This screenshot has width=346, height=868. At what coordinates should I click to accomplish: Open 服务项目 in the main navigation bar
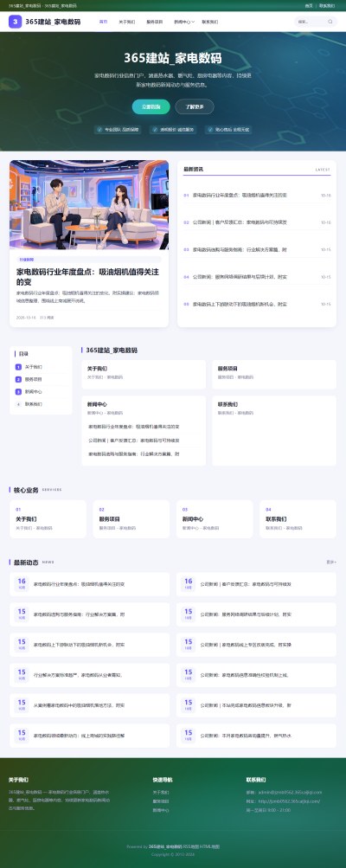155,23
